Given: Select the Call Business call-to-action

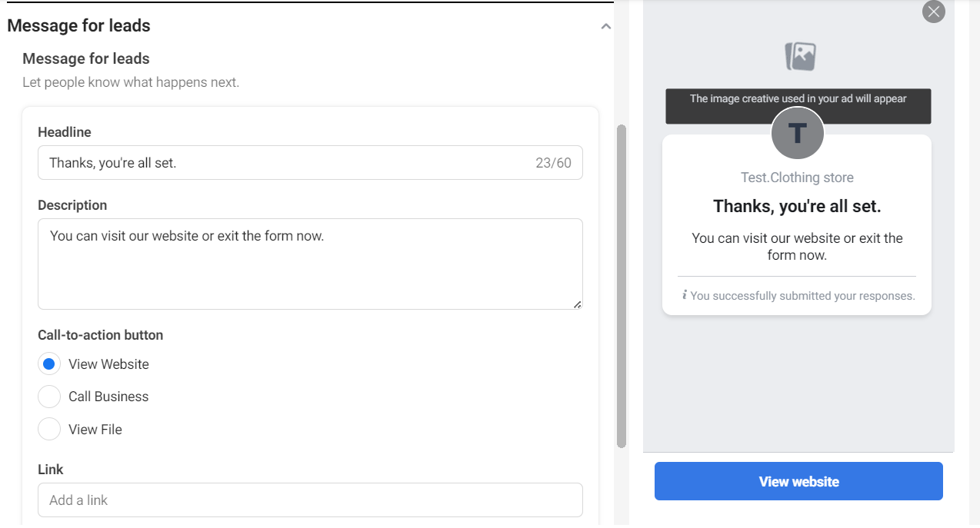Looking at the screenshot, I should pos(48,396).
